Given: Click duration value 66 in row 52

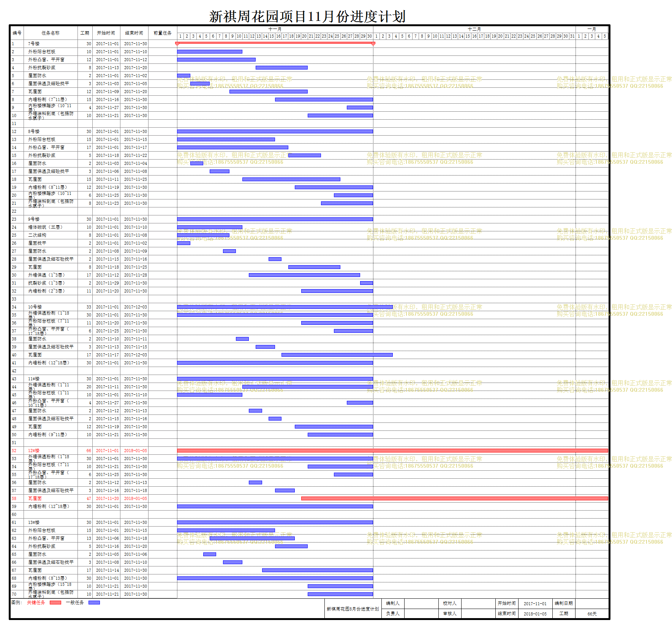Looking at the screenshot, I should (89, 451).
